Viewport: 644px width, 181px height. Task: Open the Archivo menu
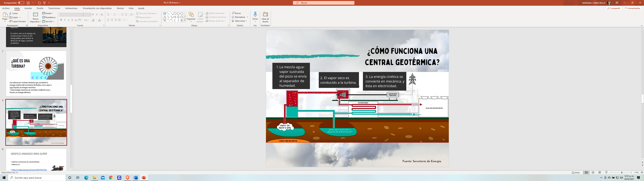[x=6, y=8]
